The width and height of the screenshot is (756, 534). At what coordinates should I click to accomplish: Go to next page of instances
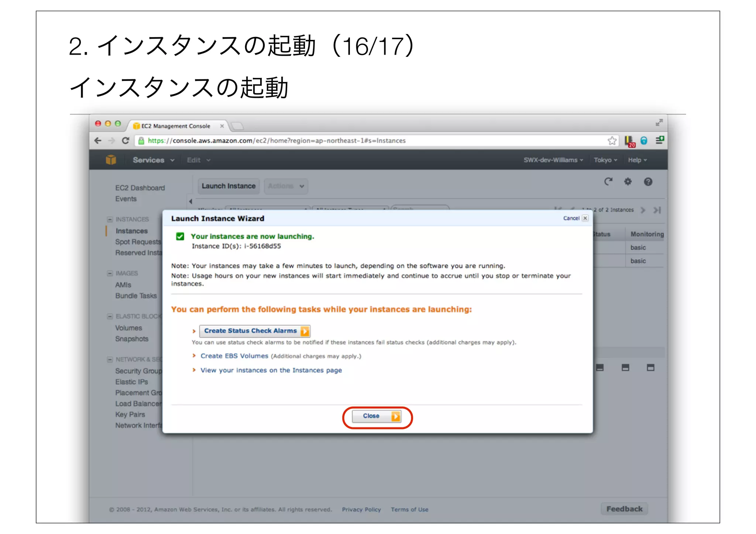click(x=643, y=210)
